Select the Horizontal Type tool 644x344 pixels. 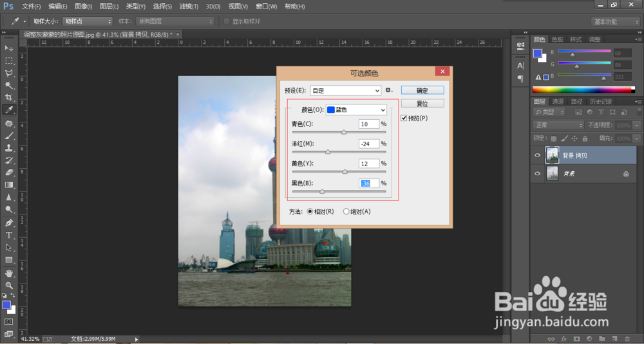(8, 236)
